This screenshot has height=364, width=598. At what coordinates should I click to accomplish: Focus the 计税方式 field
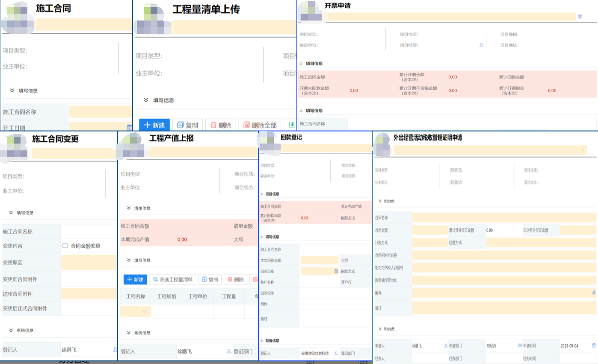[x=430, y=243]
